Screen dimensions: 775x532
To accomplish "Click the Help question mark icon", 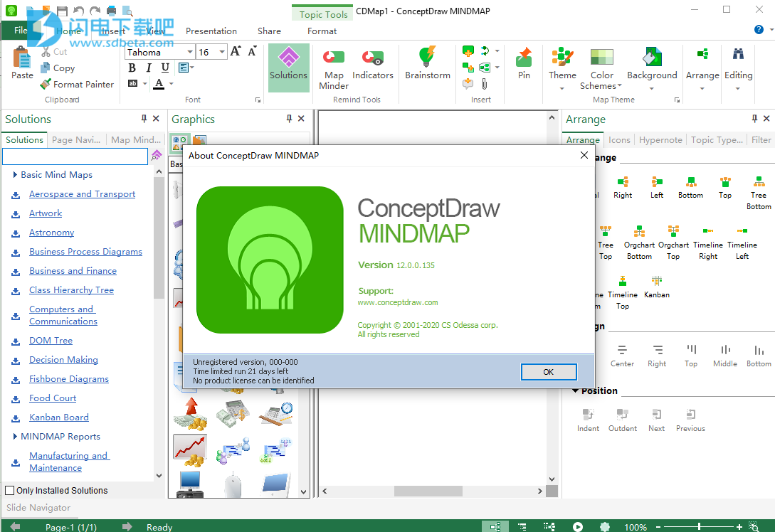I will [x=759, y=30].
